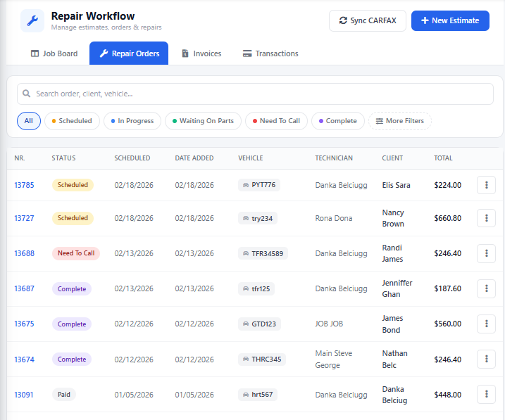Image resolution: width=505 pixels, height=420 pixels.
Task: Open three-dot menu for order 13688
Action: point(486,253)
